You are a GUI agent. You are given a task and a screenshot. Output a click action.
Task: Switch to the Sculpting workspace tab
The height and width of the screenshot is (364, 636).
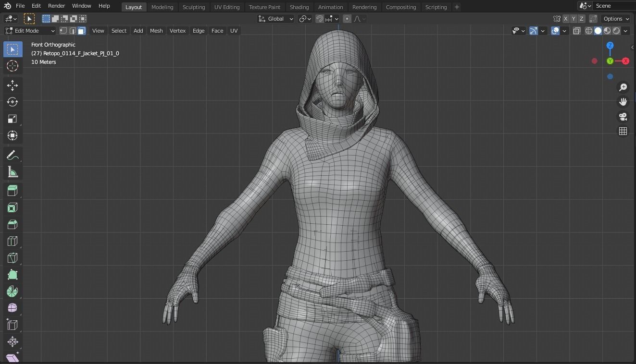click(194, 7)
